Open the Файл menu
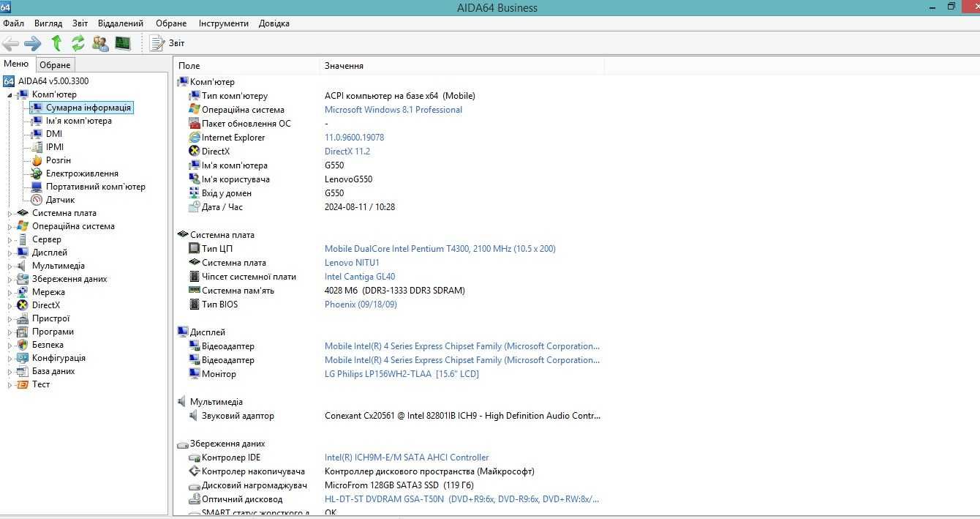Image resolution: width=980 pixels, height=519 pixels. coord(13,23)
